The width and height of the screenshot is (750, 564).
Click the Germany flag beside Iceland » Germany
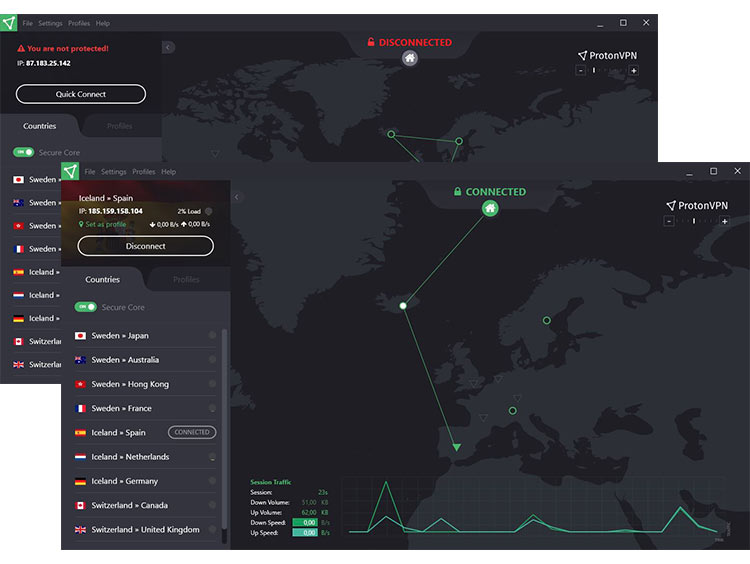pos(80,481)
